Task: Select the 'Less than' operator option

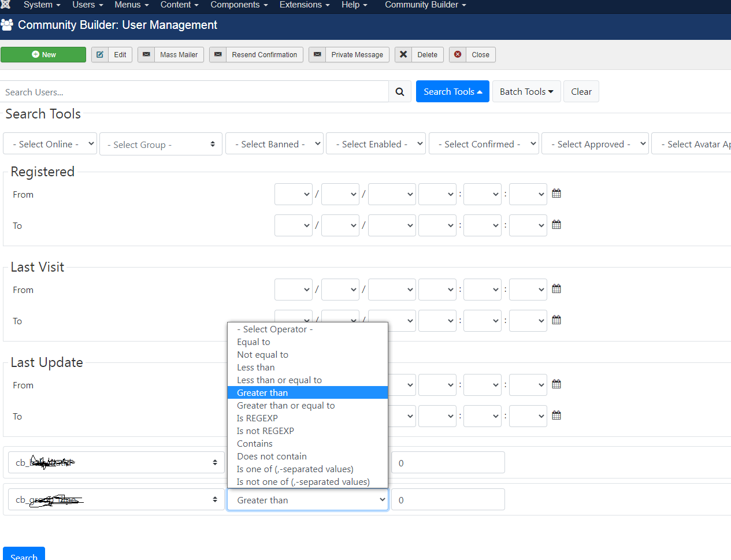Action: point(307,368)
